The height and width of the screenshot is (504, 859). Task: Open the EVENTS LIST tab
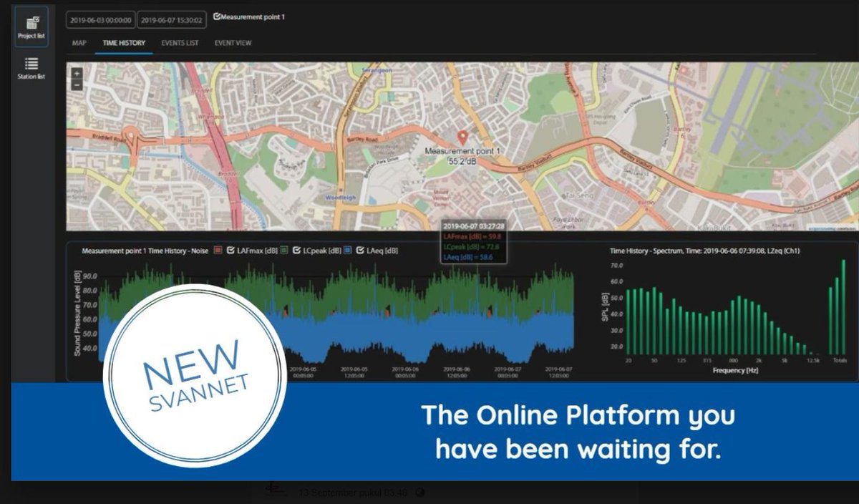(178, 43)
